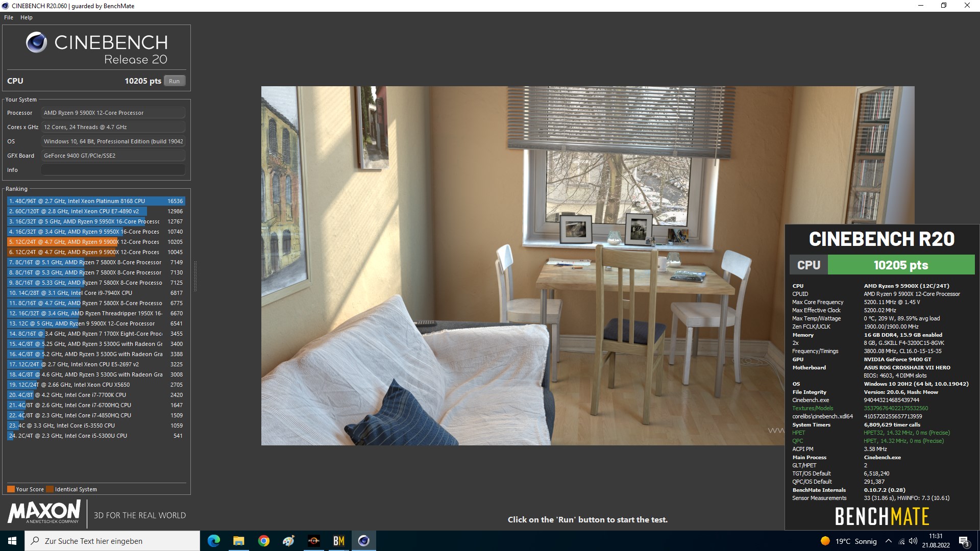The width and height of the screenshot is (980, 551).
Task: Select ranking row Intel Xeon CPU E5-2697 v2
Action: pos(96,364)
